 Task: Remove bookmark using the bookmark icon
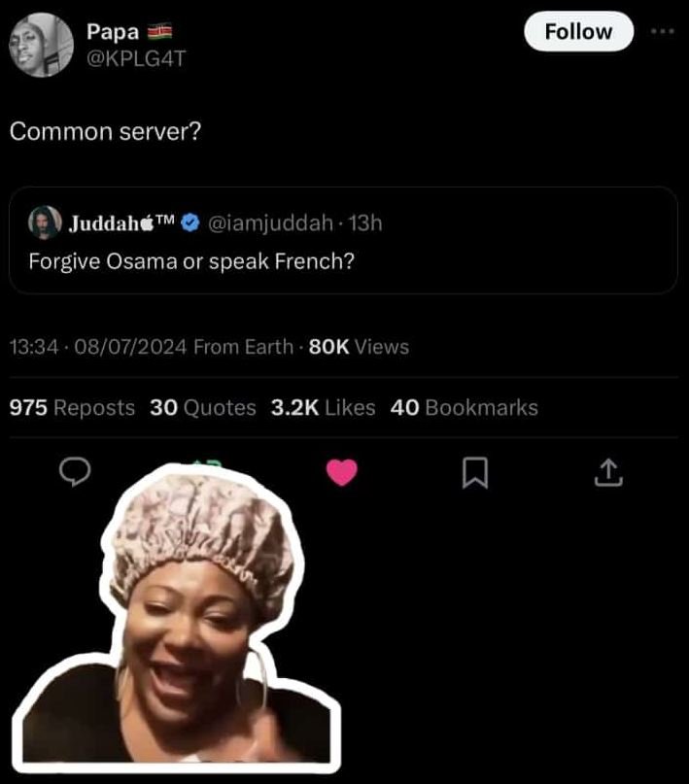click(x=475, y=471)
